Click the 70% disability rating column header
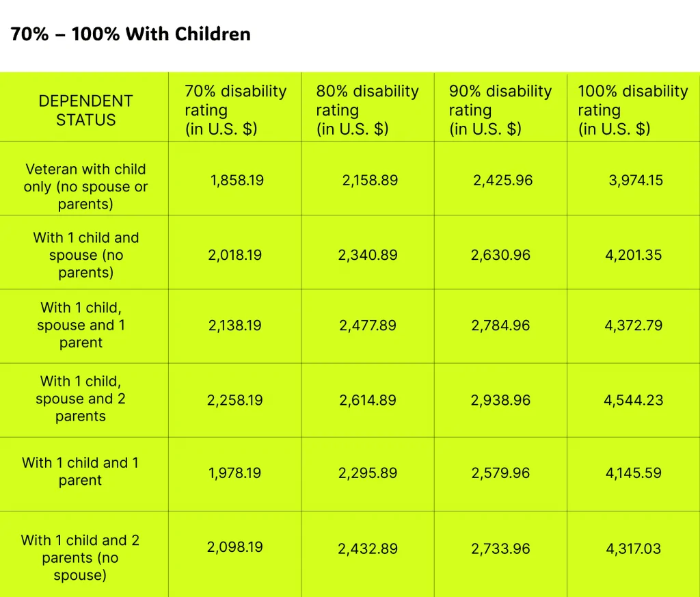Image resolution: width=700 pixels, height=597 pixels. pos(235,110)
